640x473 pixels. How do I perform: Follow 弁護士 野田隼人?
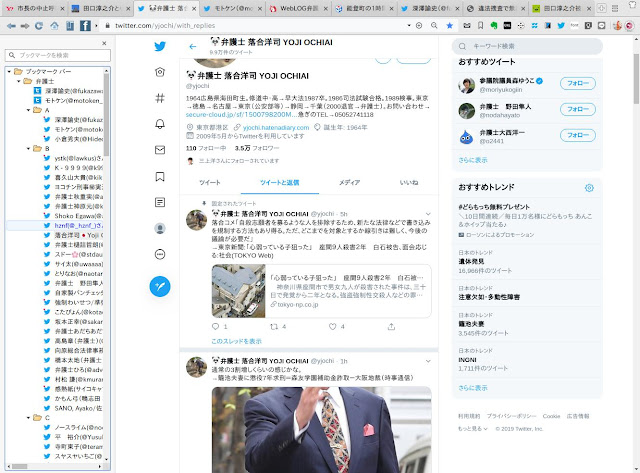point(578,109)
